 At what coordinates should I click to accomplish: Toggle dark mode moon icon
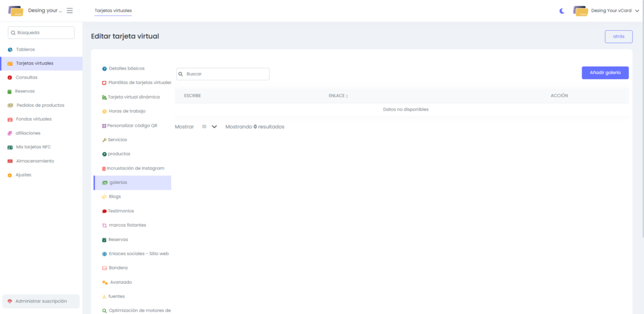[562, 11]
